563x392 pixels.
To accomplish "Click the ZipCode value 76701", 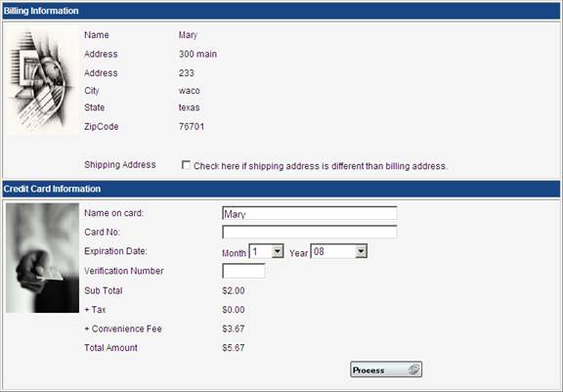I will pos(192,126).
